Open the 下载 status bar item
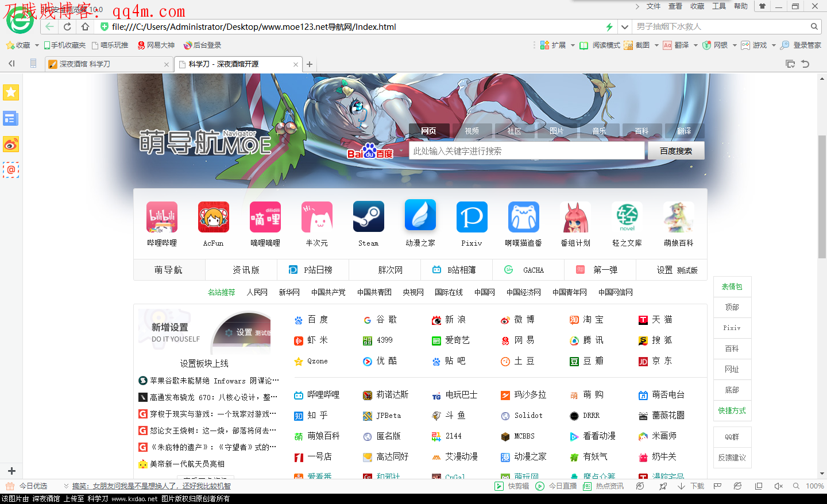Viewport: 827px width, 504px height. (691, 486)
